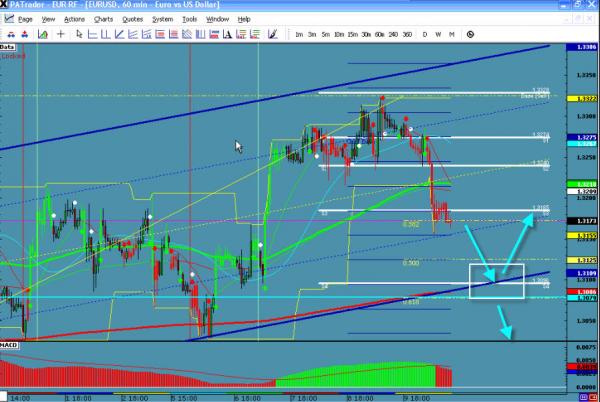
Task: Switch to 240 minute timeframe
Action: [393, 34]
